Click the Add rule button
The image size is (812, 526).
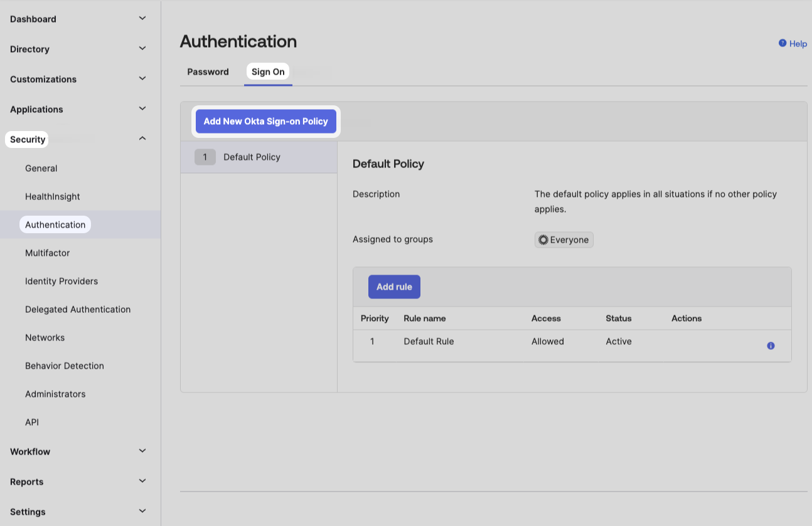394,287
